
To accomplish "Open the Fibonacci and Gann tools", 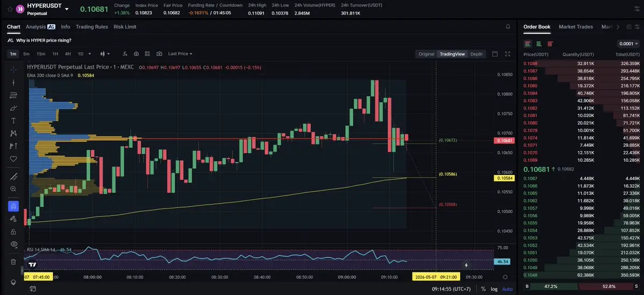I will 13,95.
